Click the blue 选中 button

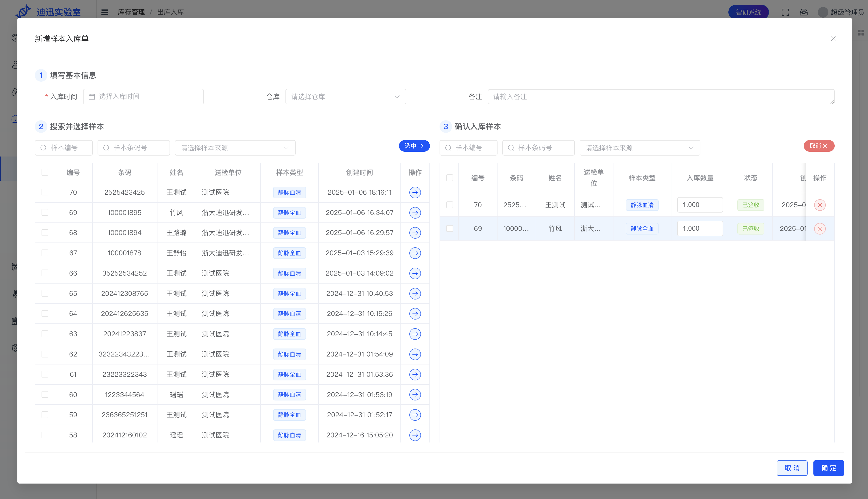414,146
